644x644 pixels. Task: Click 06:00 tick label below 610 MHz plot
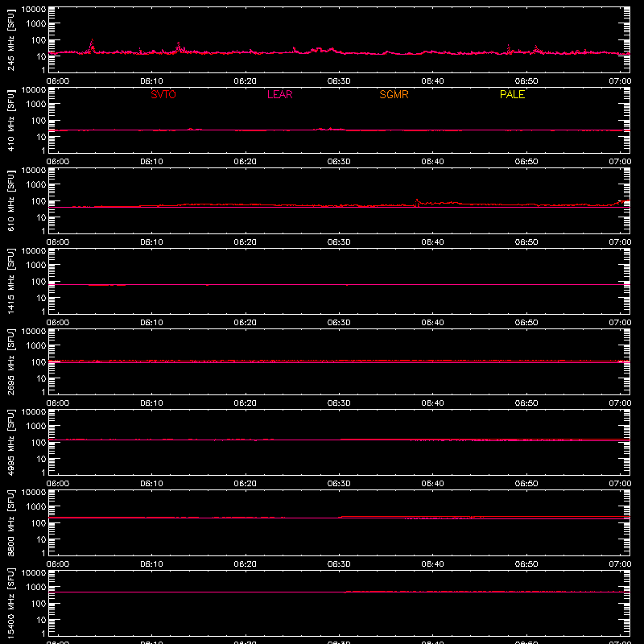coord(58,242)
